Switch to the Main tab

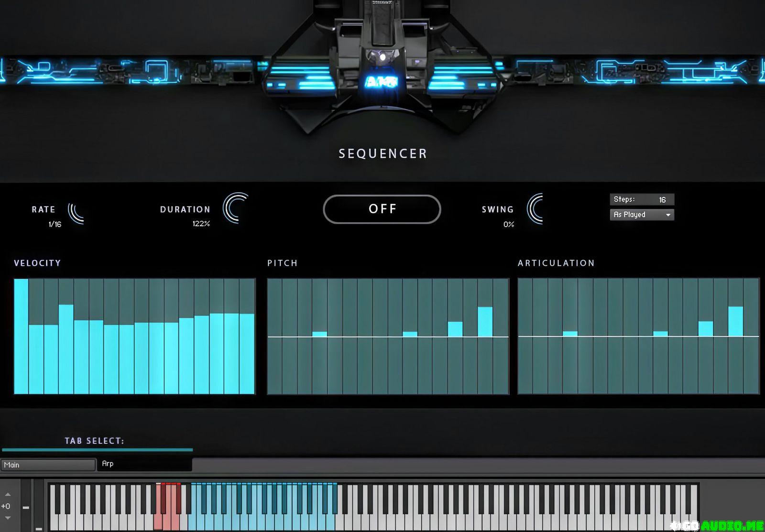pyautogui.click(x=48, y=465)
